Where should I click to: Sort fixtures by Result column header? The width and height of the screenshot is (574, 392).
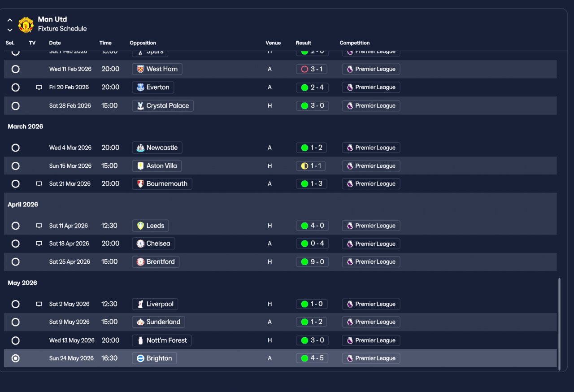[303, 43]
